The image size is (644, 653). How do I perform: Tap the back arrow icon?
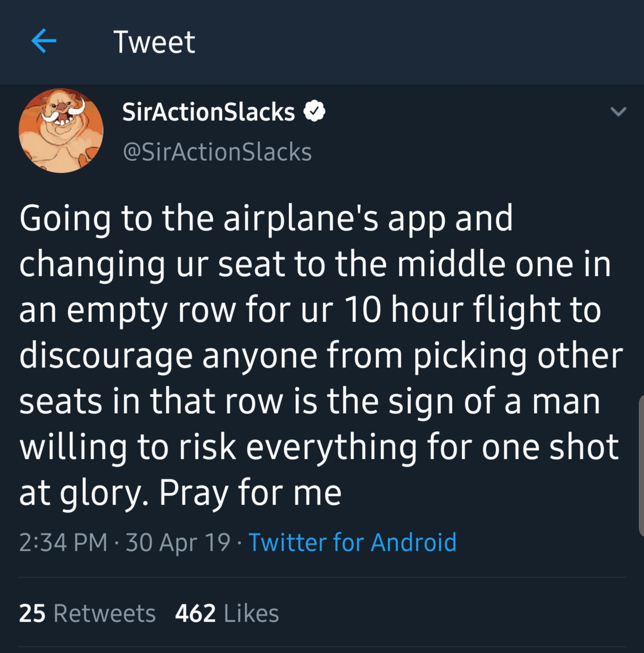pyautogui.click(x=44, y=41)
